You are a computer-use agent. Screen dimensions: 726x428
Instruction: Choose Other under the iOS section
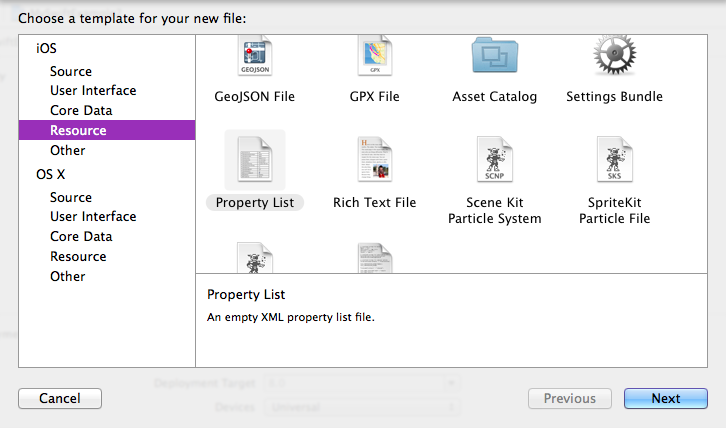click(x=68, y=150)
